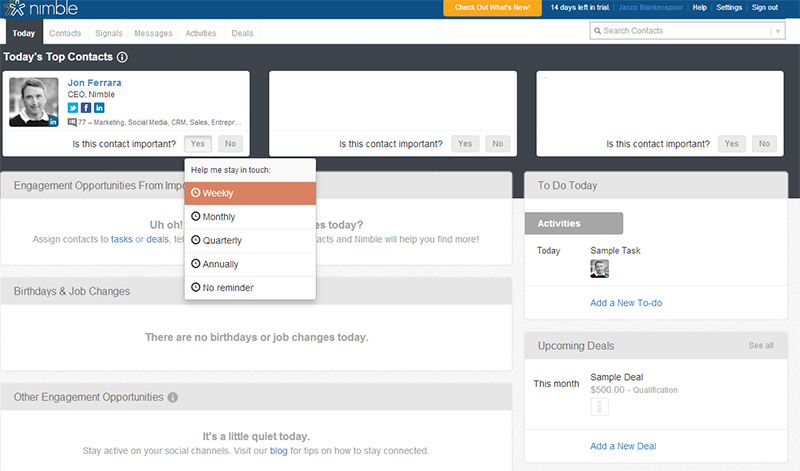Click the Other Engagement Opportunities info icon
The width and height of the screenshot is (800, 471).
tap(173, 398)
